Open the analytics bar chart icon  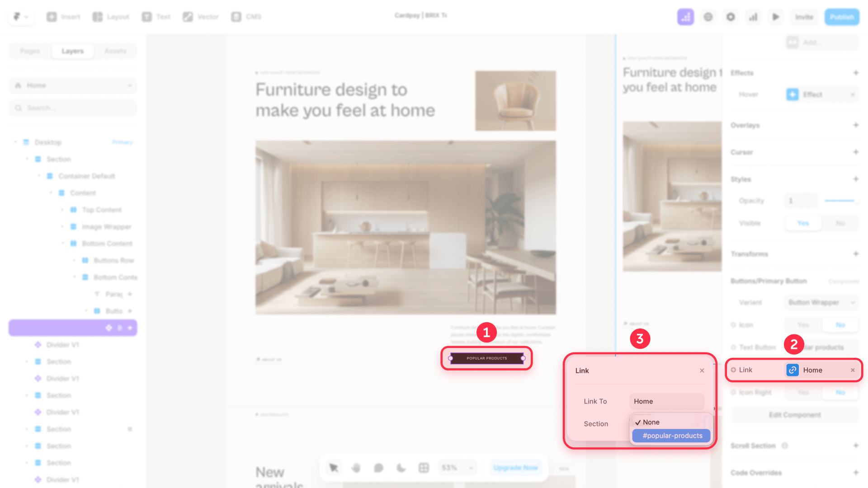click(x=753, y=17)
